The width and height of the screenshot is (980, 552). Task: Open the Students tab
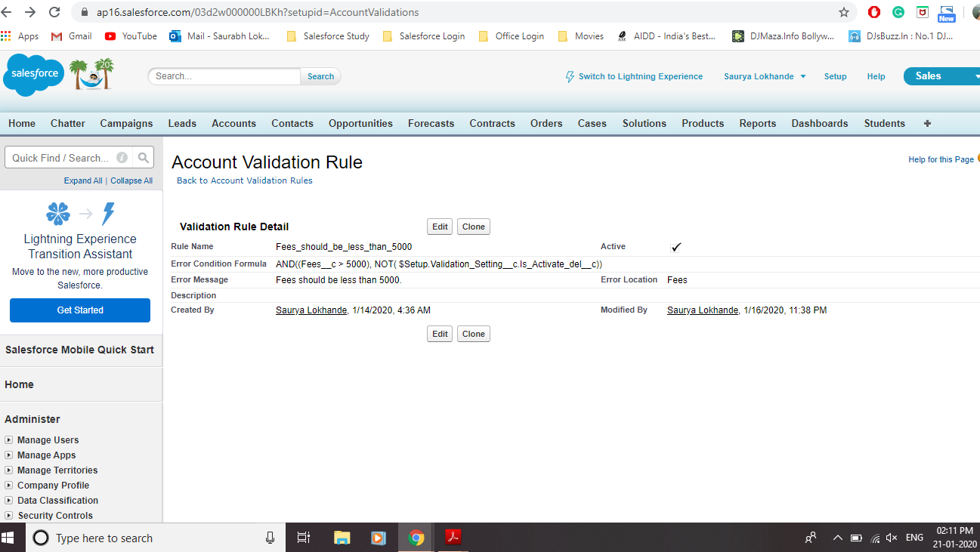[885, 123]
